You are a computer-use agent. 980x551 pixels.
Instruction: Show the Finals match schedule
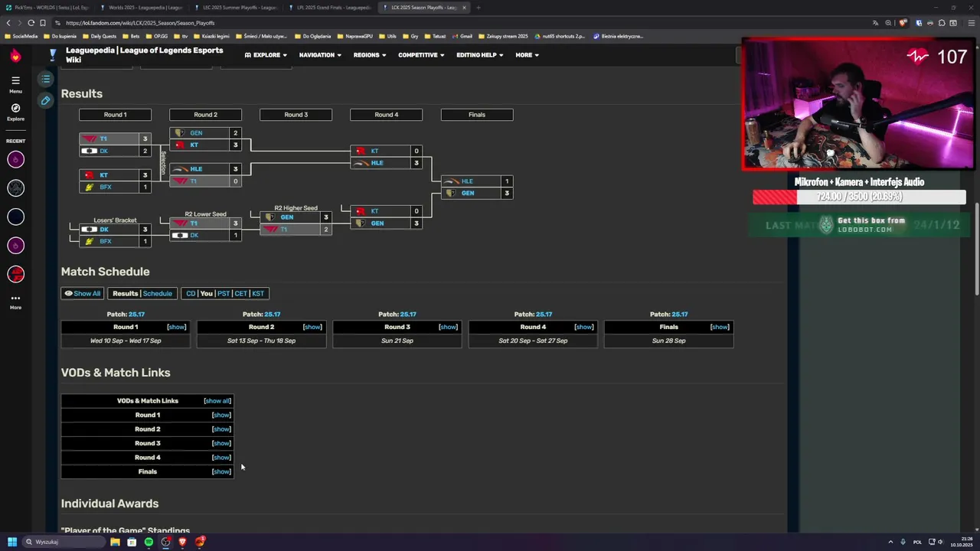(x=720, y=327)
